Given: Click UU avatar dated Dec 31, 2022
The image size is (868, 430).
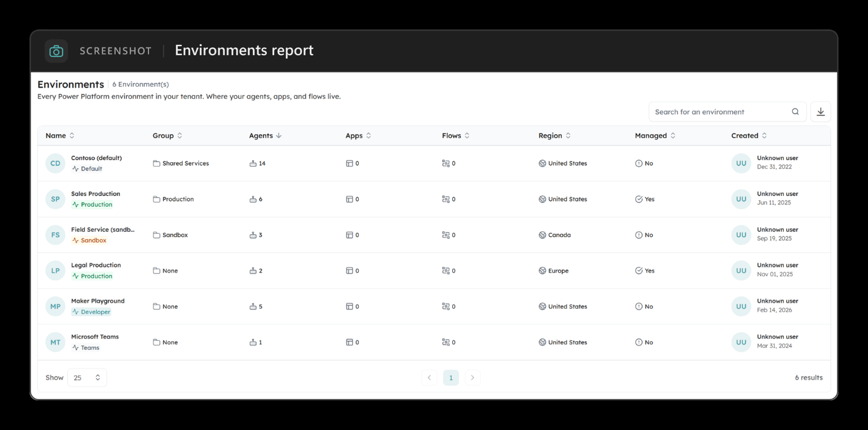Looking at the screenshot, I should (x=741, y=163).
